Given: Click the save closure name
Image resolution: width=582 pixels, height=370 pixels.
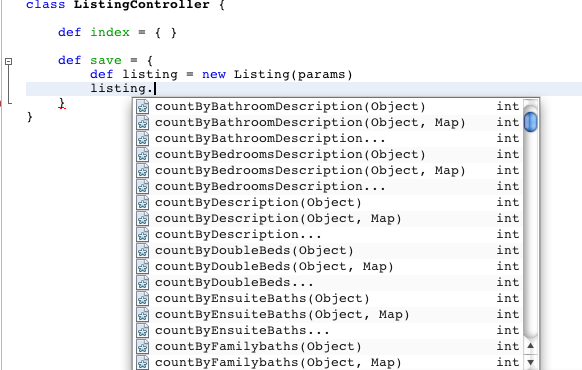Looking at the screenshot, I should (x=106, y=60).
